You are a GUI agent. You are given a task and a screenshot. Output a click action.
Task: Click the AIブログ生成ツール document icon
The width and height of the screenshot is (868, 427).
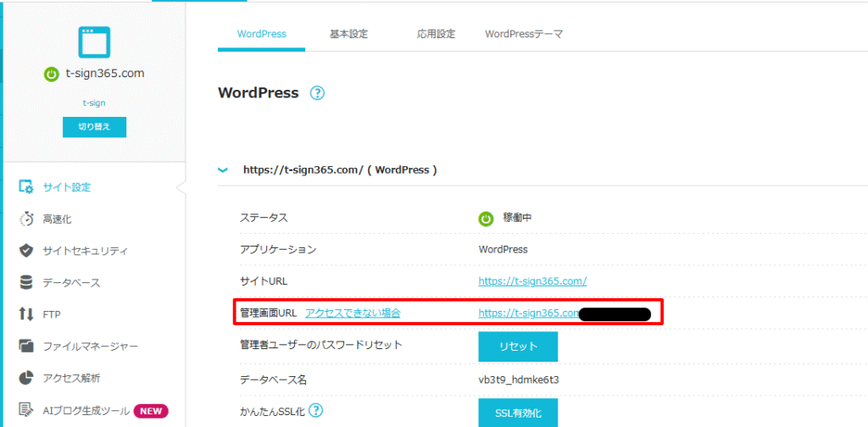click(x=26, y=410)
